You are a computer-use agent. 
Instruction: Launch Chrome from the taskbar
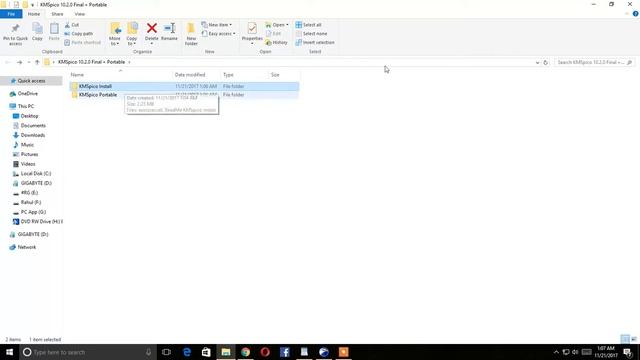(x=245, y=352)
